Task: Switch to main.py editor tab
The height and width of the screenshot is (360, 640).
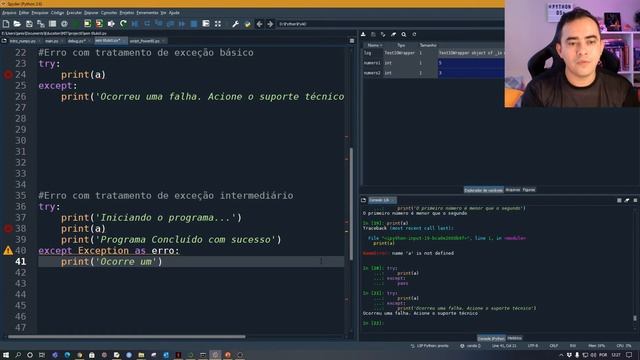Action: click(53, 41)
